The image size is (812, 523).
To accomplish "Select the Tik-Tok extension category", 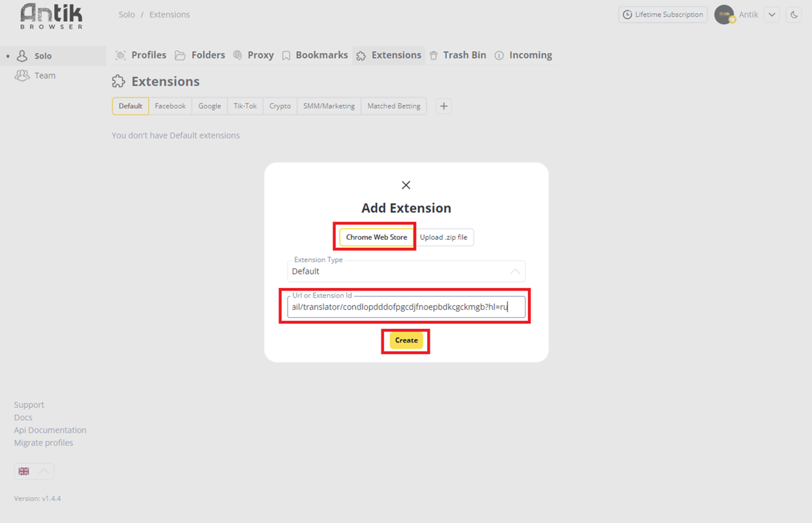I will point(245,106).
